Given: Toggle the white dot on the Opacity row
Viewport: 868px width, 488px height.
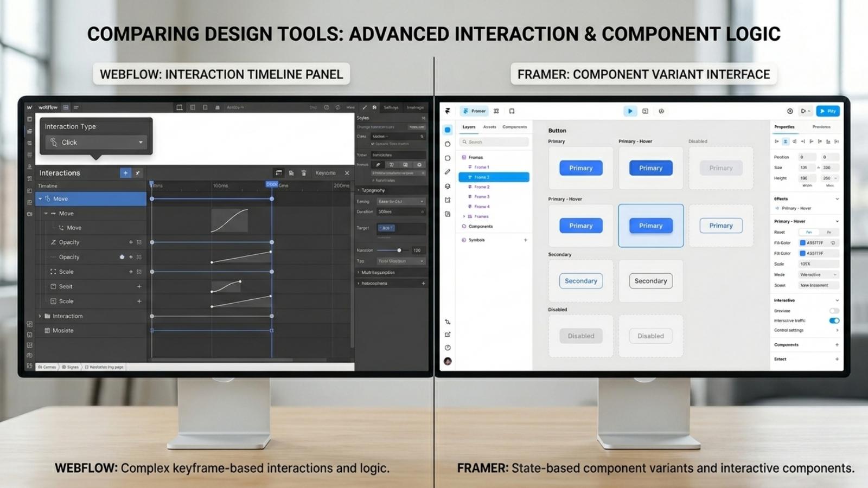Looking at the screenshot, I should click(122, 257).
